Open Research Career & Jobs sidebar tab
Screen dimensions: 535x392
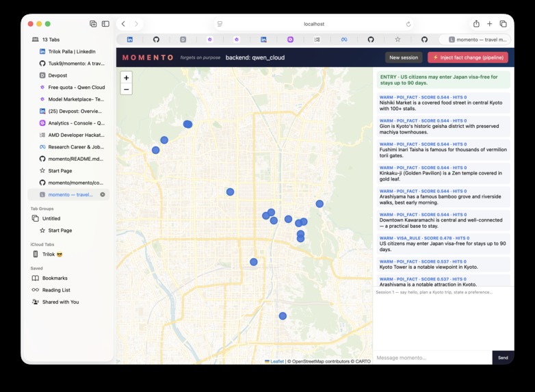(x=68, y=147)
